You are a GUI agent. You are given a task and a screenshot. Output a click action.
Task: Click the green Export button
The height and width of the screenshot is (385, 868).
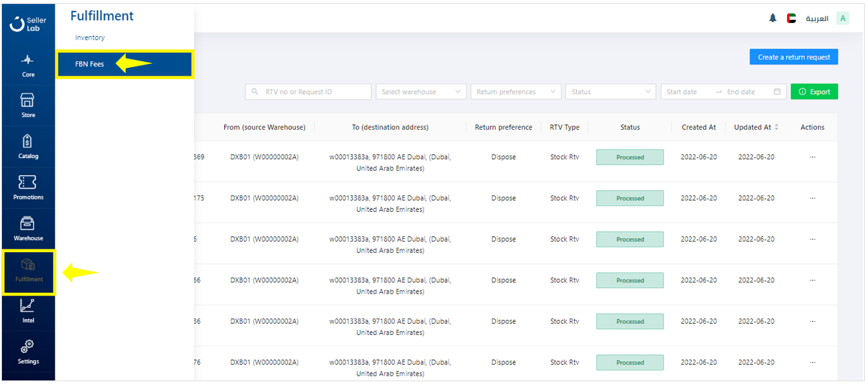coord(814,92)
